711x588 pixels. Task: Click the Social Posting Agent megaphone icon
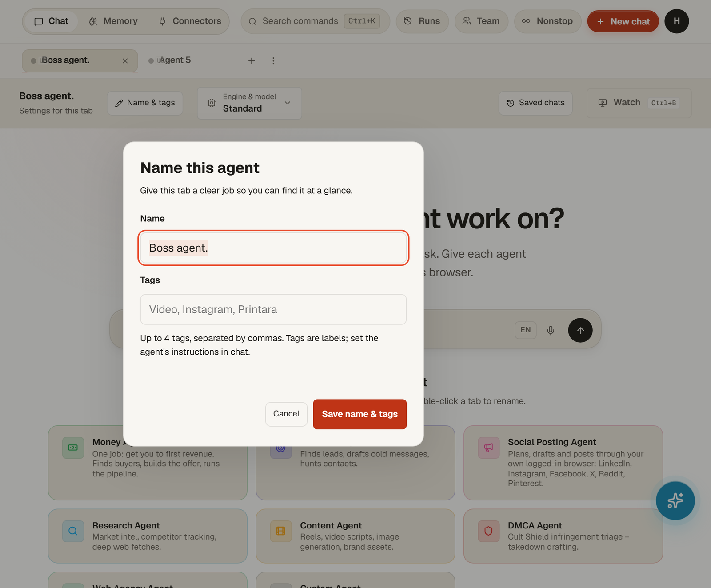tap(489, 448)
